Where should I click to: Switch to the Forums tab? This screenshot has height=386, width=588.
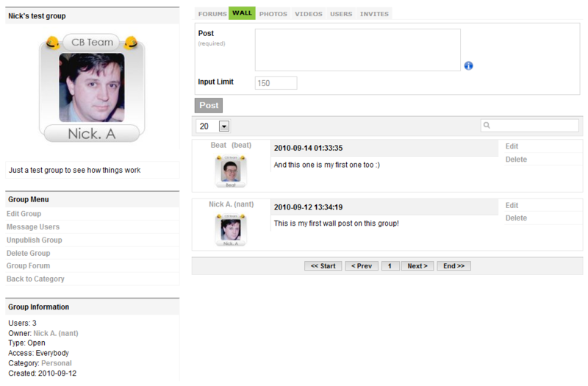tap(212, 14)
